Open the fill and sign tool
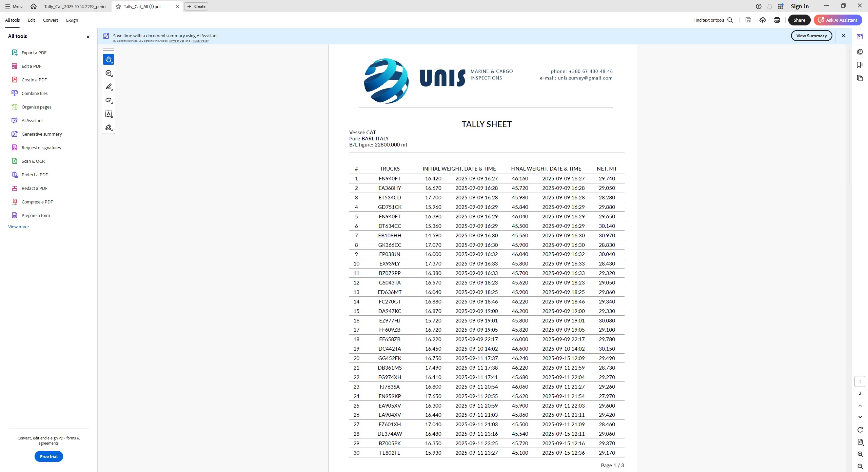Screen dimensions: 868x472 point(108,127)
